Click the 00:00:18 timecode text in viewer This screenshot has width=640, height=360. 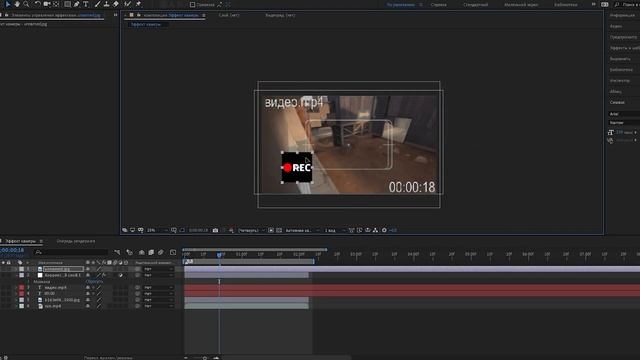point(412,187)
